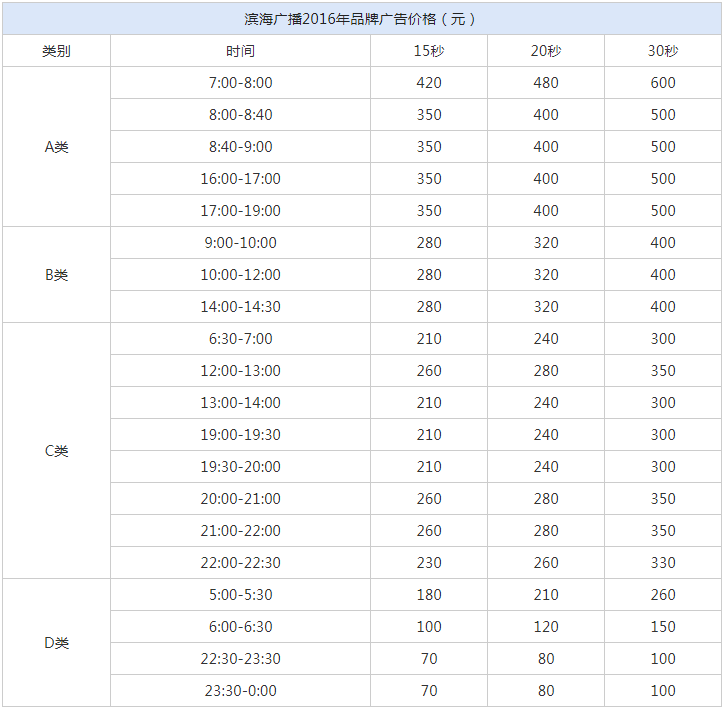Select the 22:00-22:30 time slot cell

tap(240, 563)
